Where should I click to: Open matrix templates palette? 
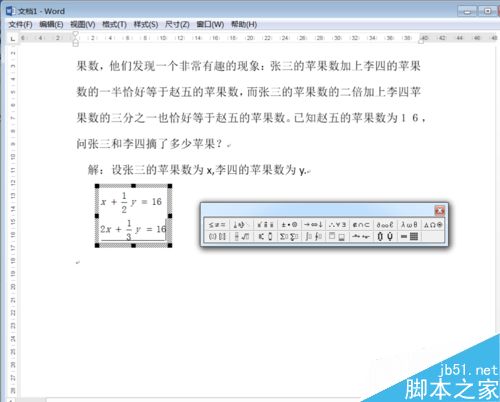[409, 237]
